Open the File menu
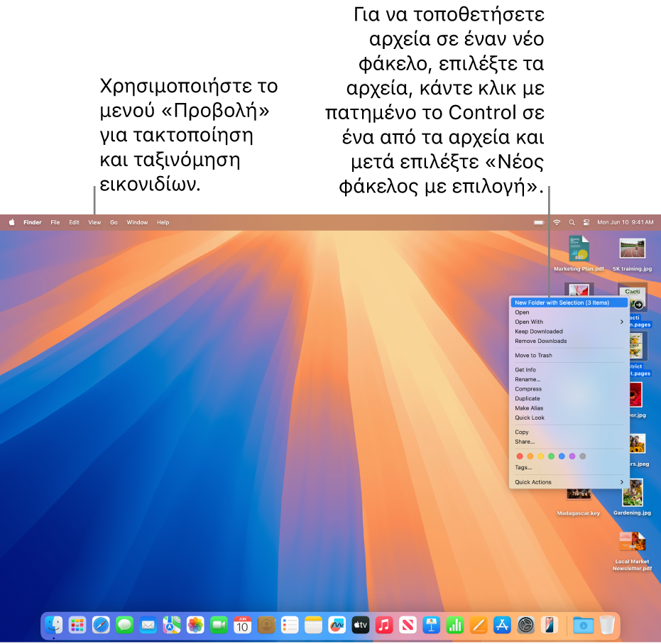The image size is (661, 644). point(55,222)
